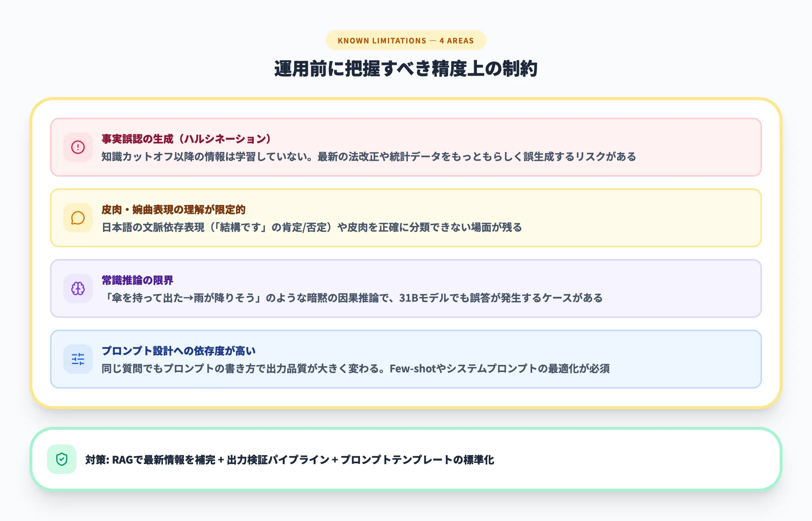Image resolution: width=812 pixels, height=521 pixels.
Task: Click the 対策 text about RAG standardization
Action: pyautogui.click(x=291, y=459)
